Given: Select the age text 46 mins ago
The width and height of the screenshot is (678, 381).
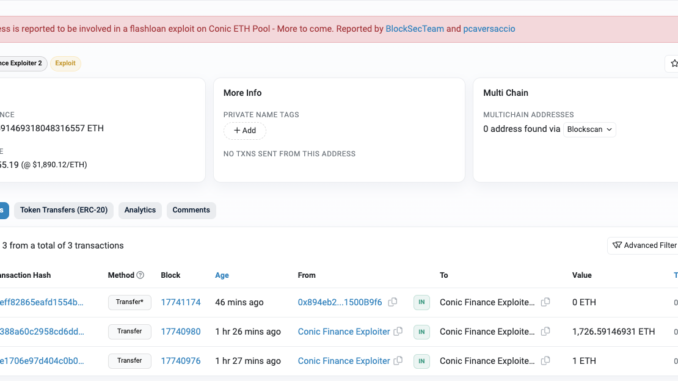Looking at the screenshot, I should pos(239,302).
